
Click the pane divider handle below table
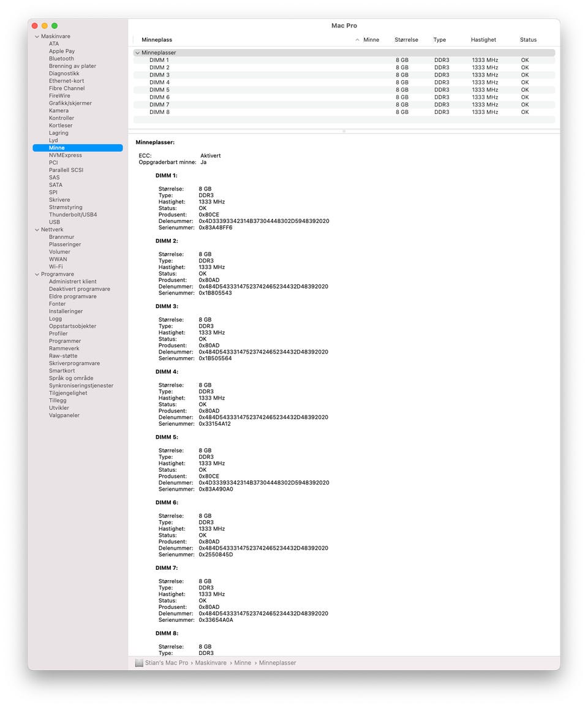point(344,131)
